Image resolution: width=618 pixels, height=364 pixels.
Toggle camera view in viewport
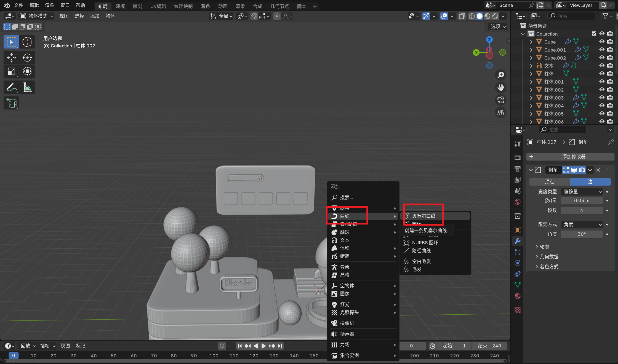click(x=500, y=100)
